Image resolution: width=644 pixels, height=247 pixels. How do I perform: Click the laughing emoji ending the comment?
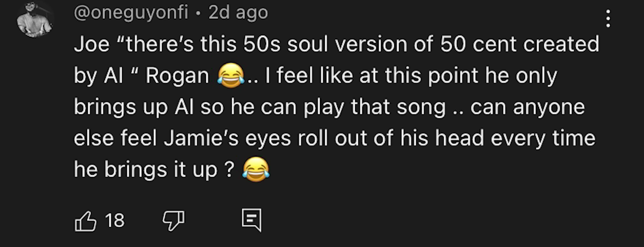pyautogui.click(x=256, y=170)
